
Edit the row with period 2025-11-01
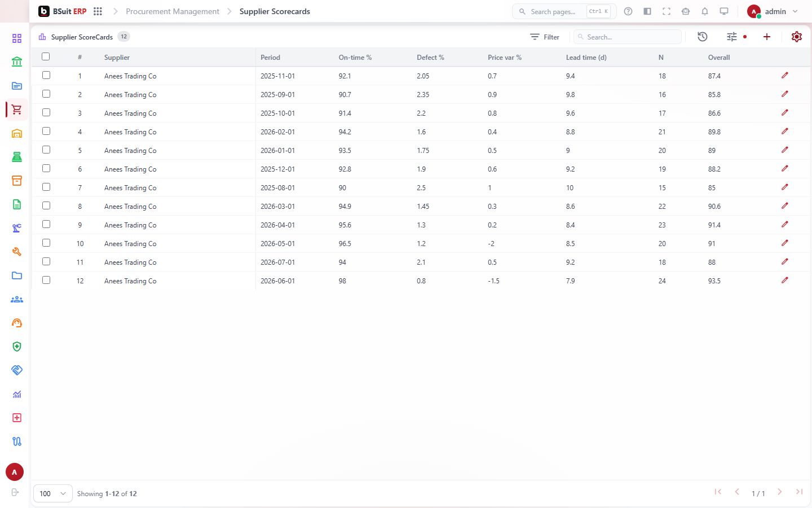click(x=785, y=76)
